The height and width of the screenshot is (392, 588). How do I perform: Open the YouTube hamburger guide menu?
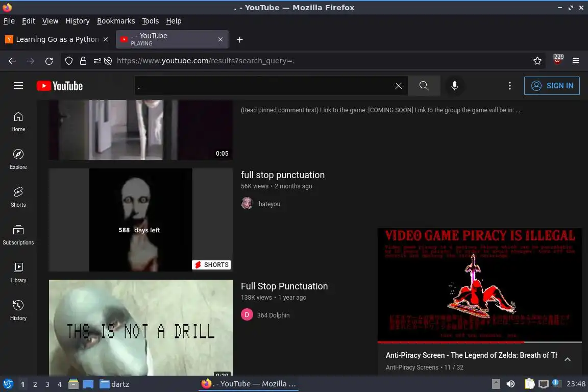coord(18,86)
